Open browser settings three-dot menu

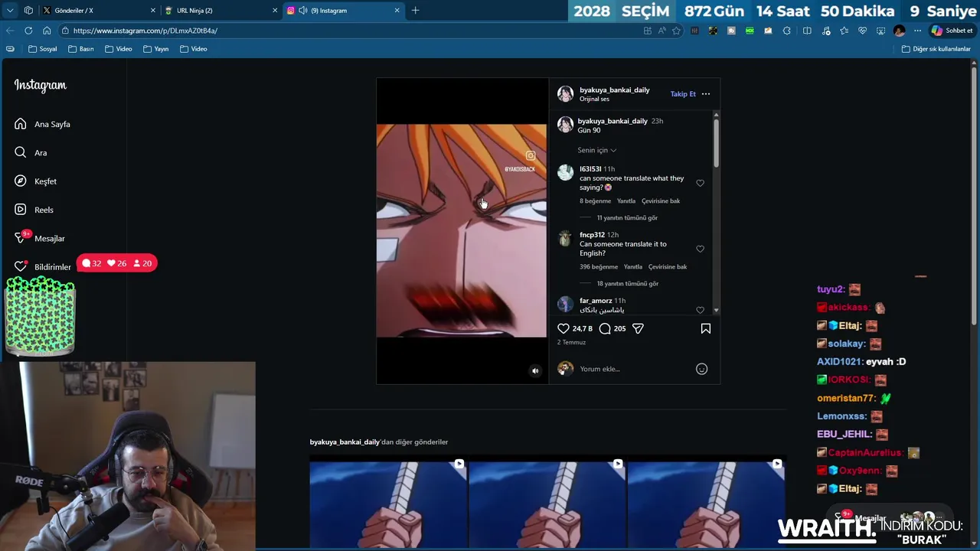(x=917, y=31)
